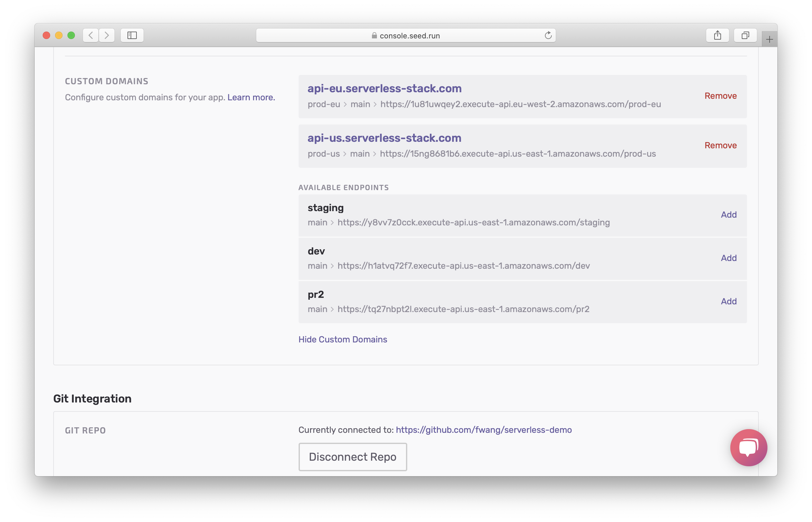Click the console.seed.run address bar
The width and height of the screenshot is (812, 522).
tap(405, 36)
